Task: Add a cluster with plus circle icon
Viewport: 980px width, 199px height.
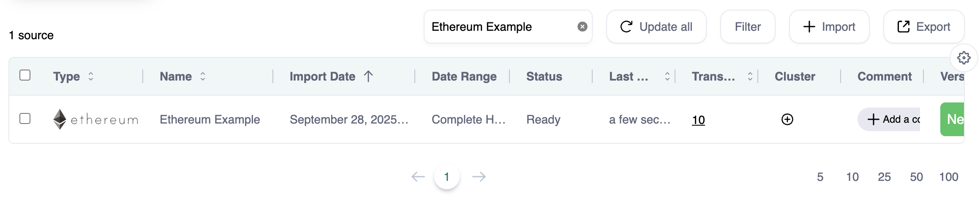Action: click(787, 119)
